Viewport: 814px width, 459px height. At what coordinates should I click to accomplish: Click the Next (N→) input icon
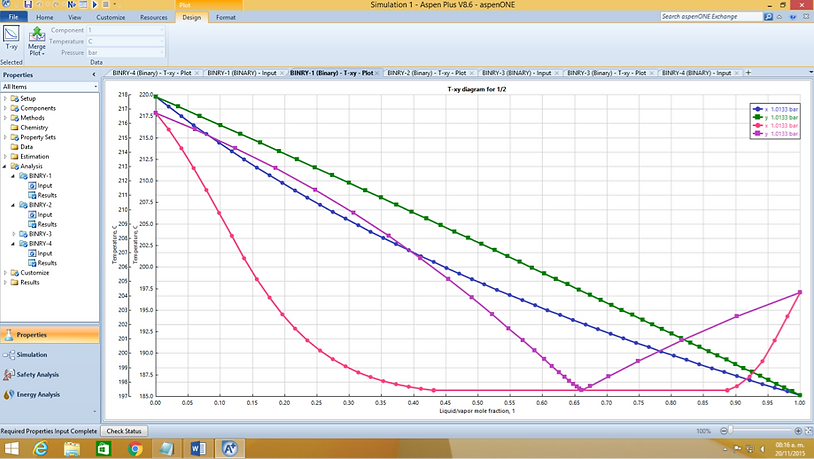[x=72, y=4]
